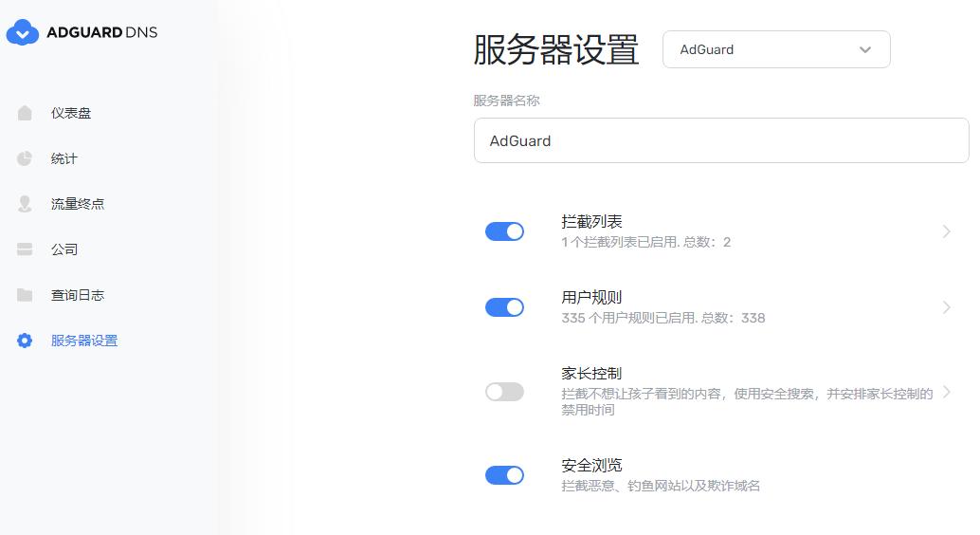The height and width of the screenshot is (535, 980).
Task: Click the 服务器名称 label
Action: tap(507, 101)
